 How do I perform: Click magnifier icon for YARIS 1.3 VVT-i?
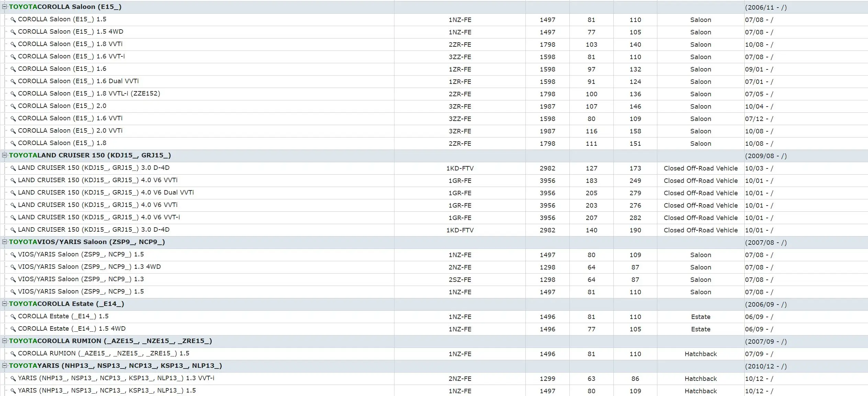pos(13,378)
